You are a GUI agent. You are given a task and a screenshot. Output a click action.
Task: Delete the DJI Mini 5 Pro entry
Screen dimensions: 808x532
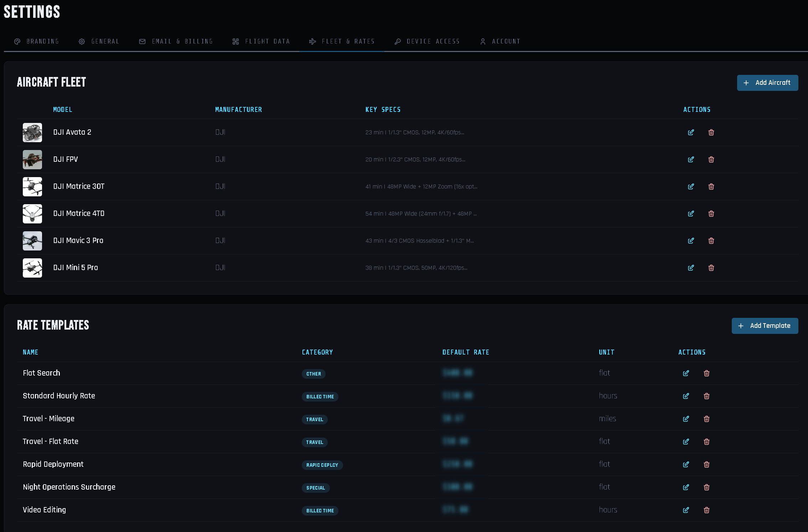711,268
